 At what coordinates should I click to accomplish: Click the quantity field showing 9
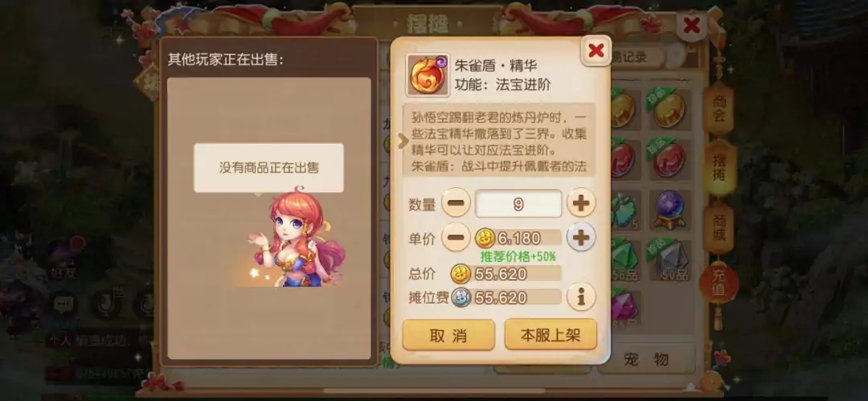click(518, 204)
